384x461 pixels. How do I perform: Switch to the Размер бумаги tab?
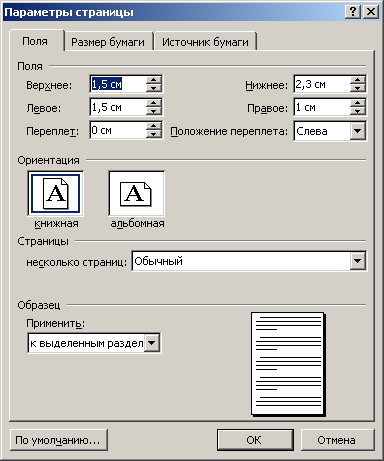(x=108, y=42)
